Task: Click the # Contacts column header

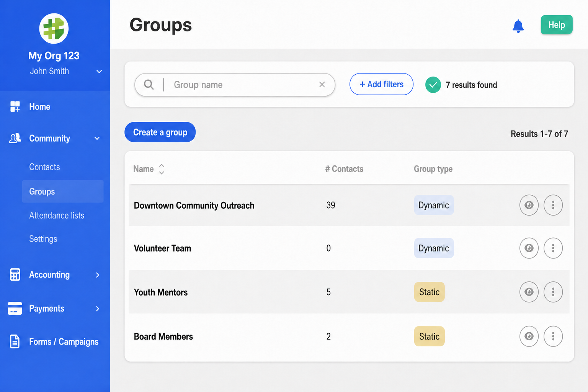Action: coord(344,169)
